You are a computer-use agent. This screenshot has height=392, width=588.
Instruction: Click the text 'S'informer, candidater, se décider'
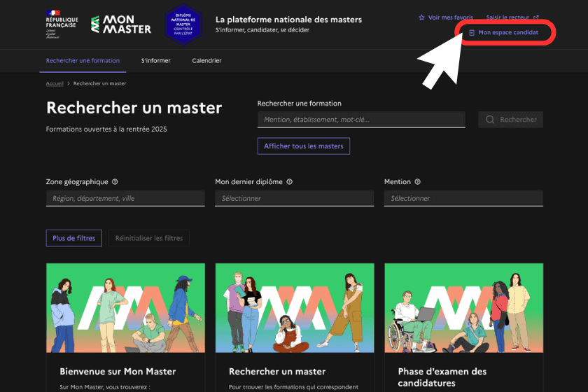tap(262, 30)
